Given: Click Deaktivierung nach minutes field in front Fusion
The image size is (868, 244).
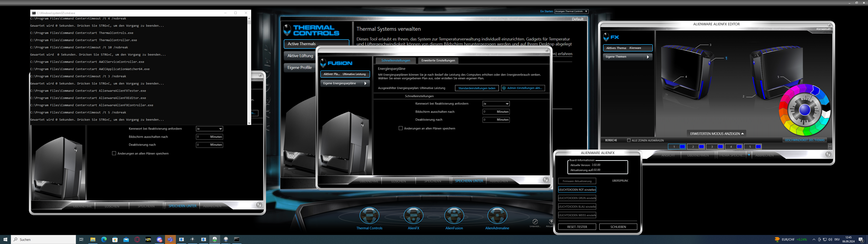Looking at the screenshot, I should coord(496,120).
